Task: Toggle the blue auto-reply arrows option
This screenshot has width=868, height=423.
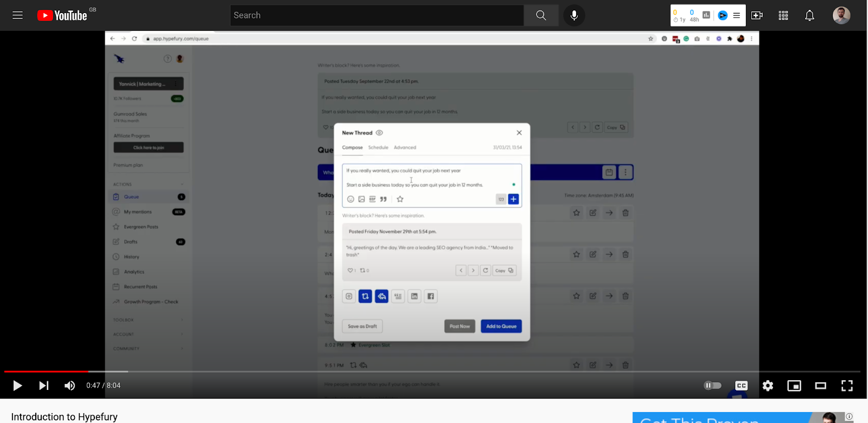Action: click(382, 296)
